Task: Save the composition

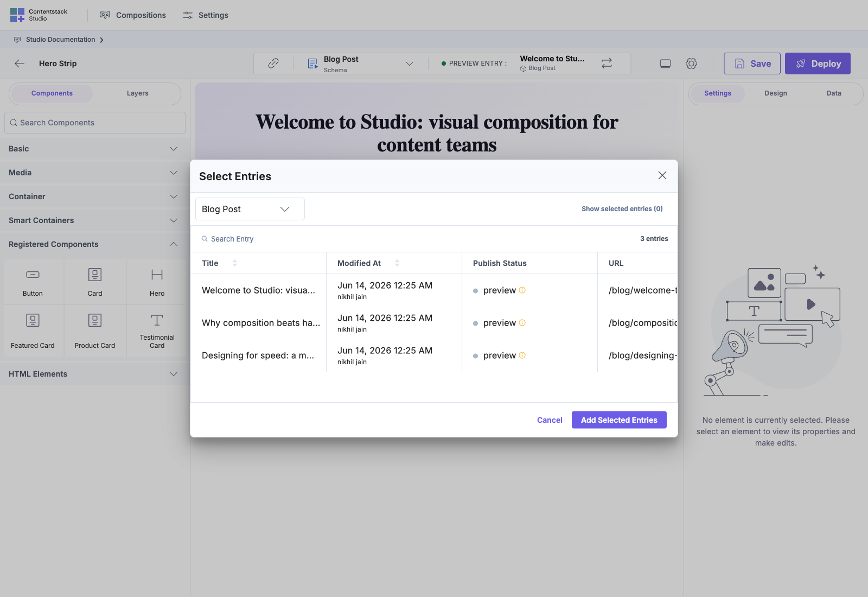Action: 752,64
